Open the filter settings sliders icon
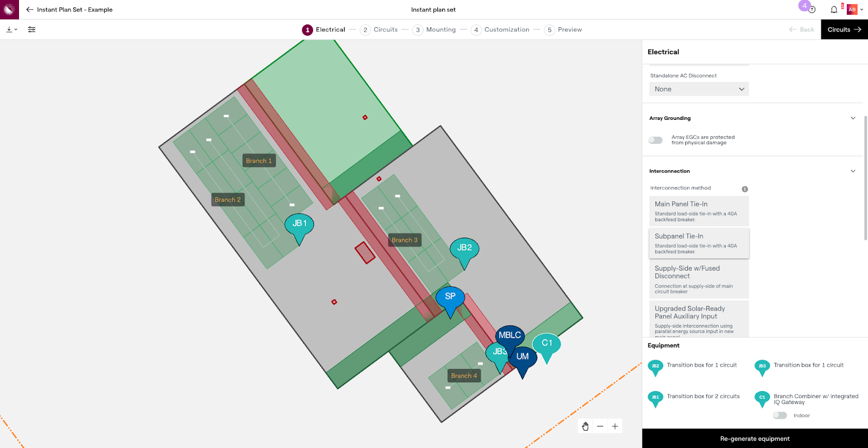Viewport: 868px width, 448px height. (32, 29)
